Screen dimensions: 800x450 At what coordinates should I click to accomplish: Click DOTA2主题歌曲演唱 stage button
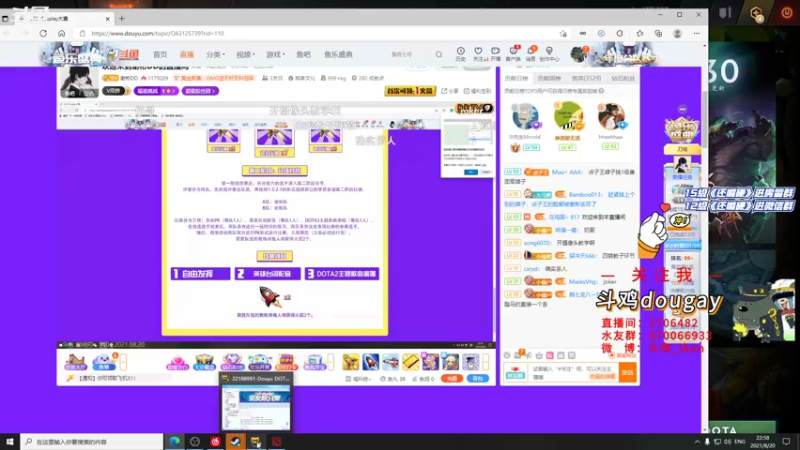click(342, 274)
